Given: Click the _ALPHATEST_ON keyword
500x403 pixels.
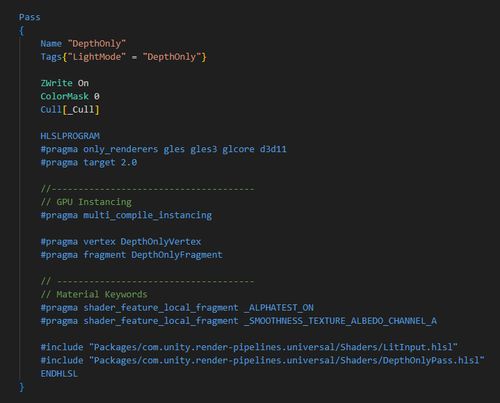Looking at the screenshot, I should [x=279, y=308].
